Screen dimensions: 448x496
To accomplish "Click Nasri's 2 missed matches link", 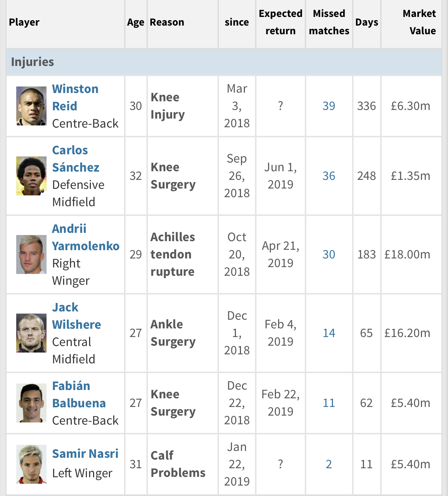I will click(329, 464).
